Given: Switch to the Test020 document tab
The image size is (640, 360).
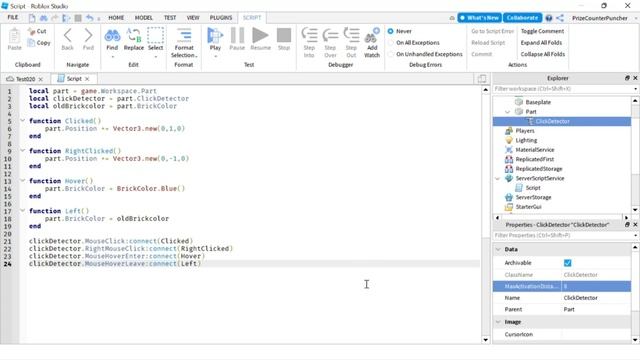Looking at the screenshot, I should coord(25,79).
